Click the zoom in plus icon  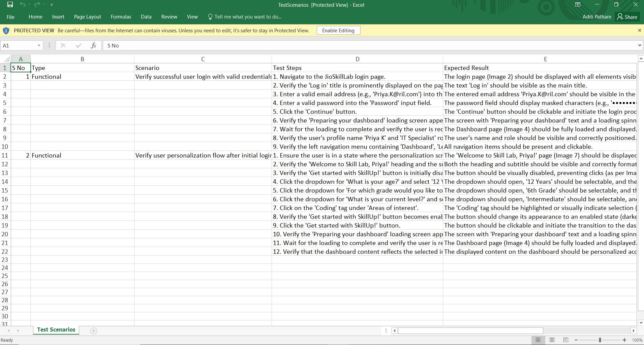tap(624, 340)
